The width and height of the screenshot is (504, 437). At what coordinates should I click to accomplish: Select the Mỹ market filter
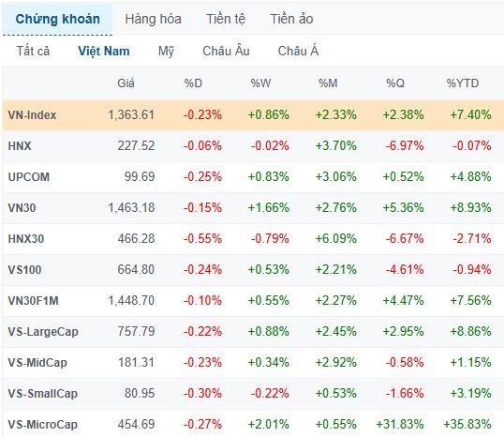[x=166, y=52]
